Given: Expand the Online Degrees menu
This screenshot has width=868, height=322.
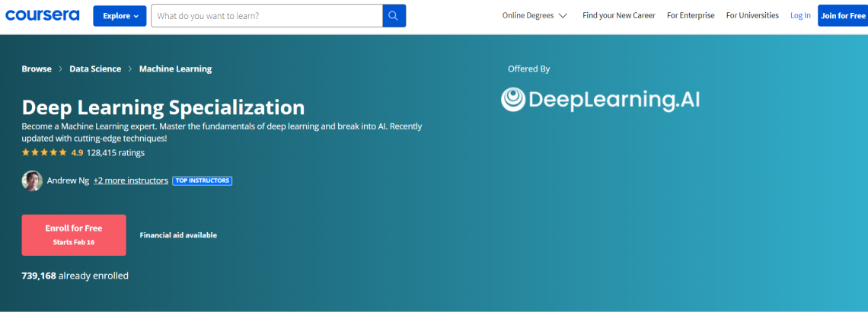Looking at the screenshot, I should click(535, 15).
